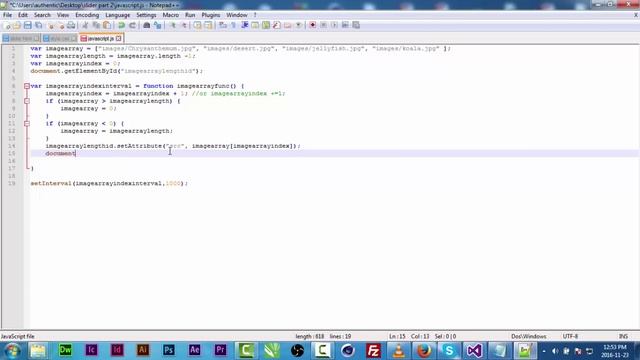This screenshot has height=360, width=640.
Task: Open the Settings menu
Action: (146, 15)
